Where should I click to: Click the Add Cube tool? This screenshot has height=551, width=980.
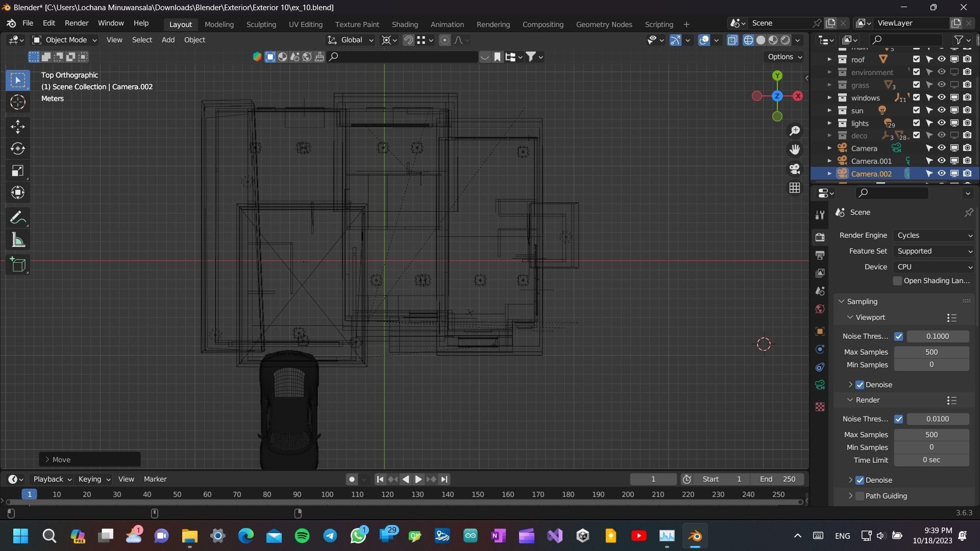18,265
